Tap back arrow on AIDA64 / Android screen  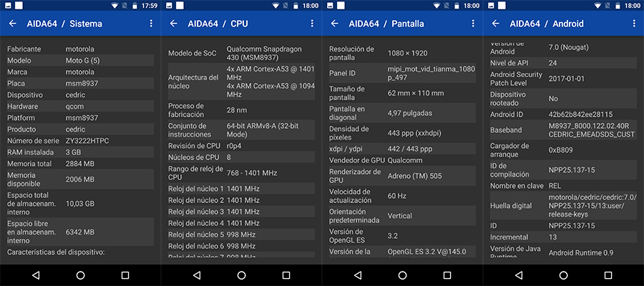coord(496,24)
